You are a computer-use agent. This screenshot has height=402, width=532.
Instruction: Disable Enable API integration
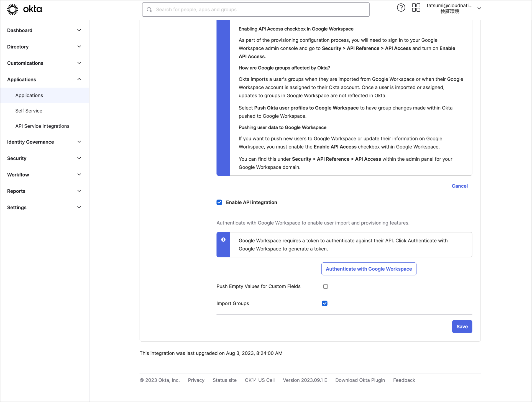click(219, 202)
